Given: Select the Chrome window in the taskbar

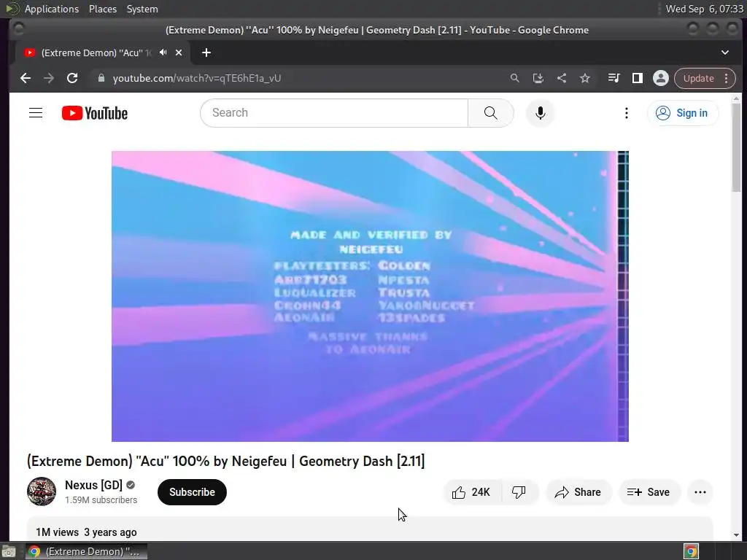Looking at the screenshot, I should [86, 551].
